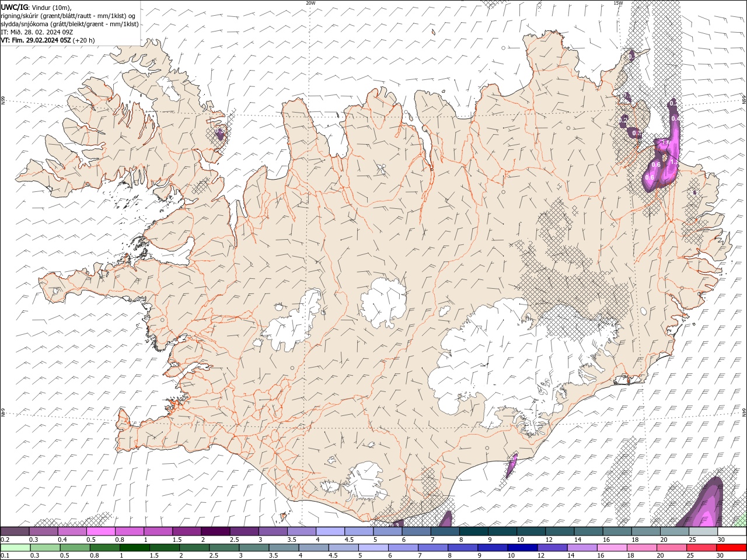Click upper legend swatch between 4 and 4.5

point(330,531)
